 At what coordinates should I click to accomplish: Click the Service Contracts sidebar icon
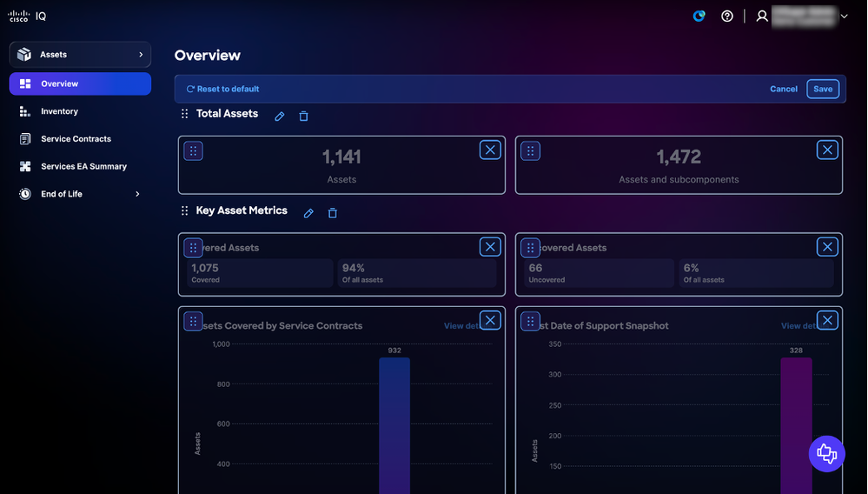25,139
